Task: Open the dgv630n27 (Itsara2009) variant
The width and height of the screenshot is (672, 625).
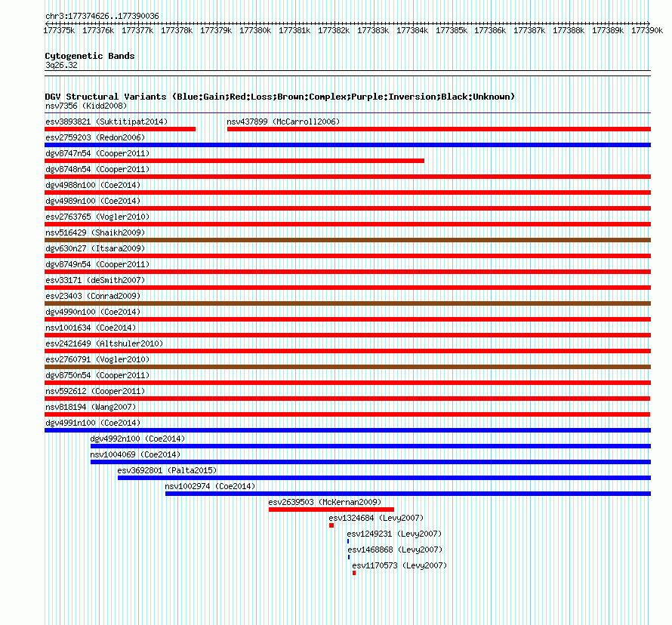Action: pos(95,248)
